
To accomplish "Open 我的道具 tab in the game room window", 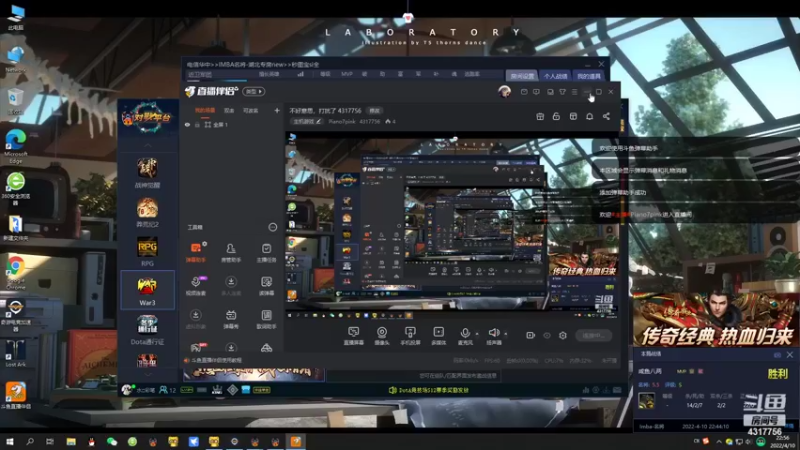I will point(589,76).
